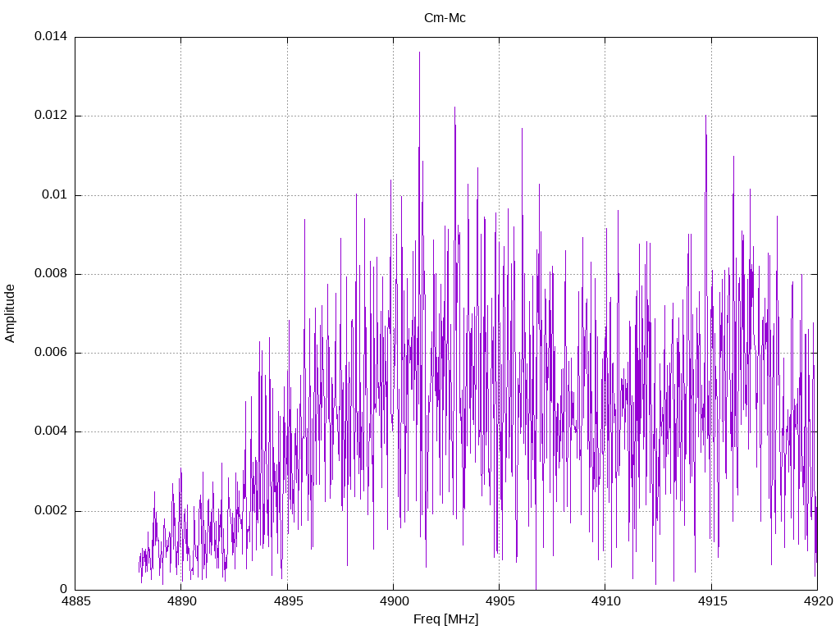Click the x-axis tick label 4920
840x630 pixels.
tap(818, 601)
